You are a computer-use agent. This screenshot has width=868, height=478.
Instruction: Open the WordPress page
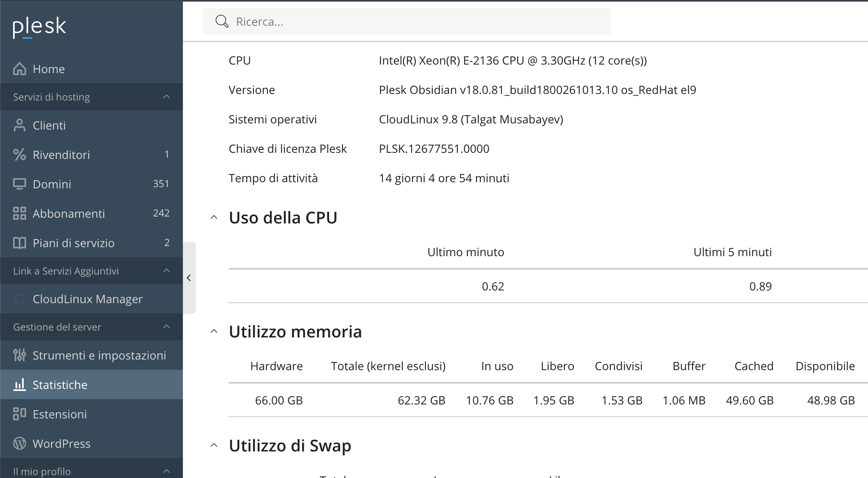[91, 444]
